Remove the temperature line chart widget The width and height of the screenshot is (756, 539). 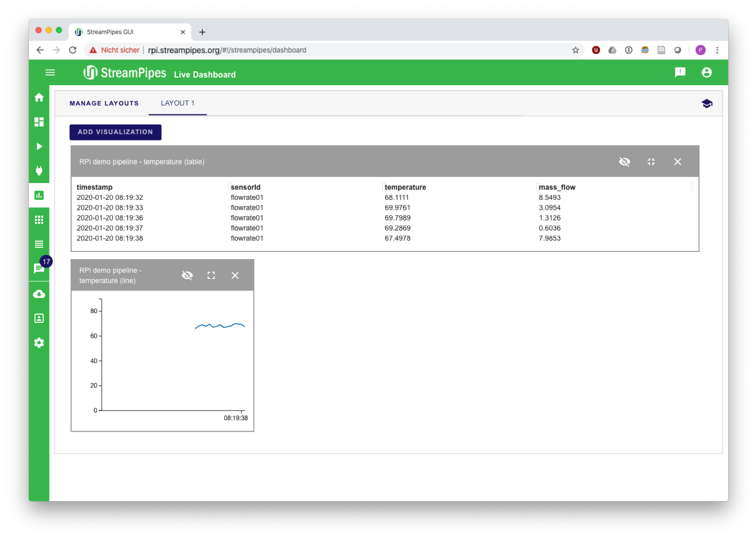pyautogui.click(x=235, y=275)
